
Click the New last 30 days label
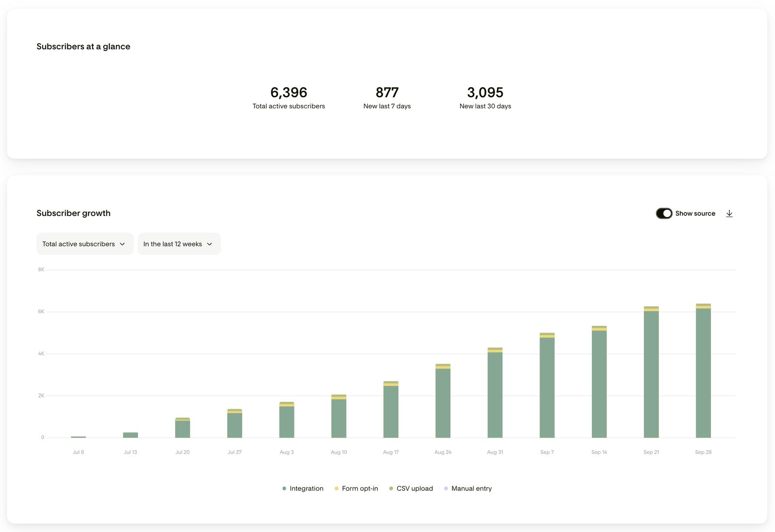point(485,106)
